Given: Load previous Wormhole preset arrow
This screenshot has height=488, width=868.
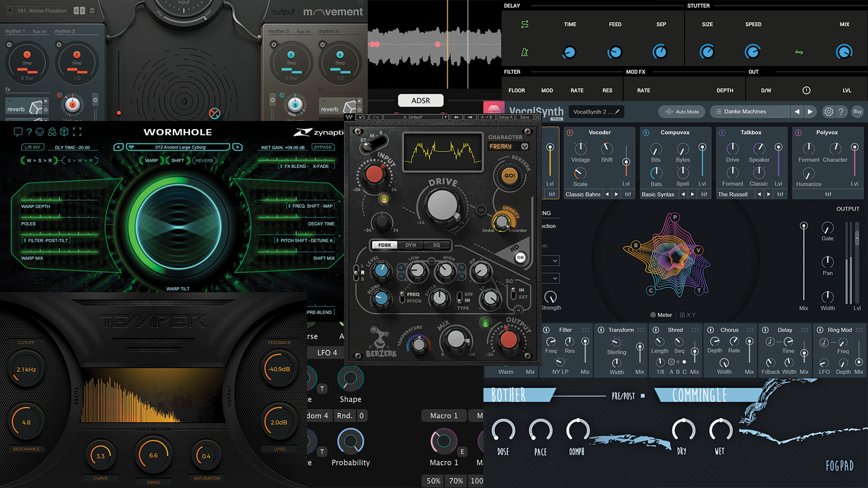Looking at the screenshot, I should tap(118, 147).
